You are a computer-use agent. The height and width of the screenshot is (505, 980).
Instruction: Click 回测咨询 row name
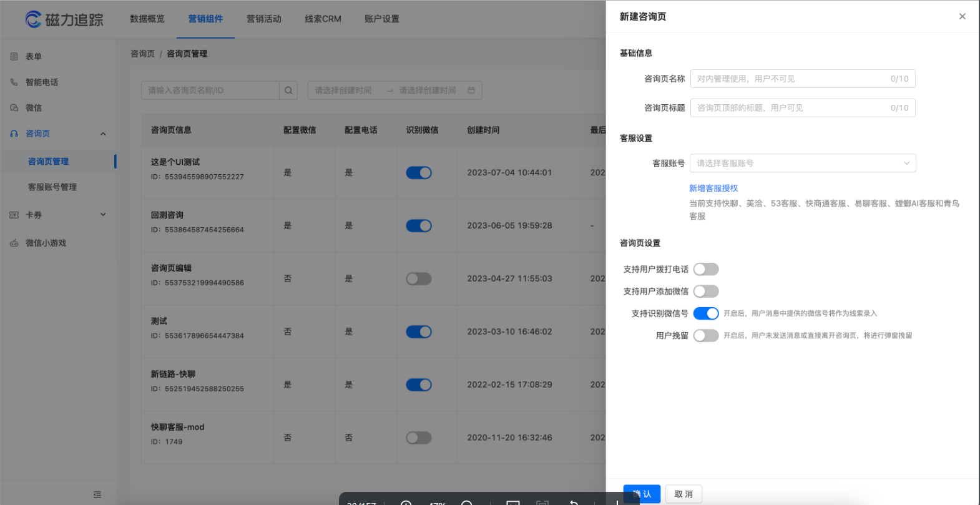coord(167,215)
